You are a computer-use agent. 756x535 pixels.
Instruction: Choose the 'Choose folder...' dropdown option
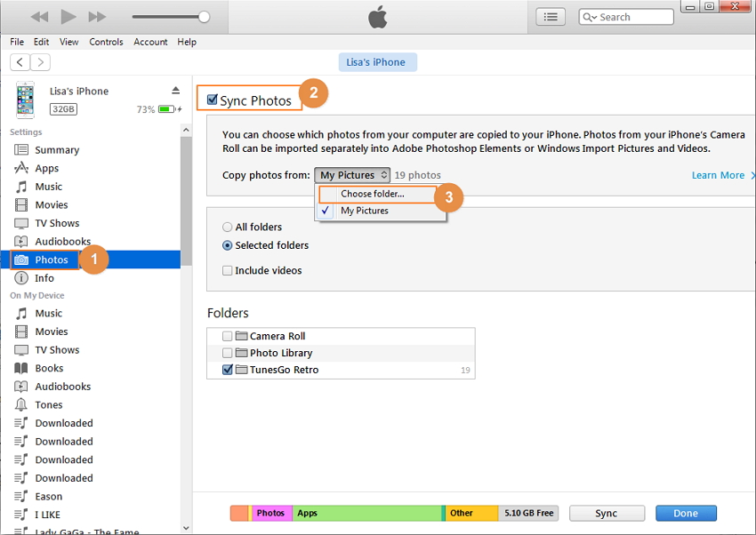pos(372,194)
